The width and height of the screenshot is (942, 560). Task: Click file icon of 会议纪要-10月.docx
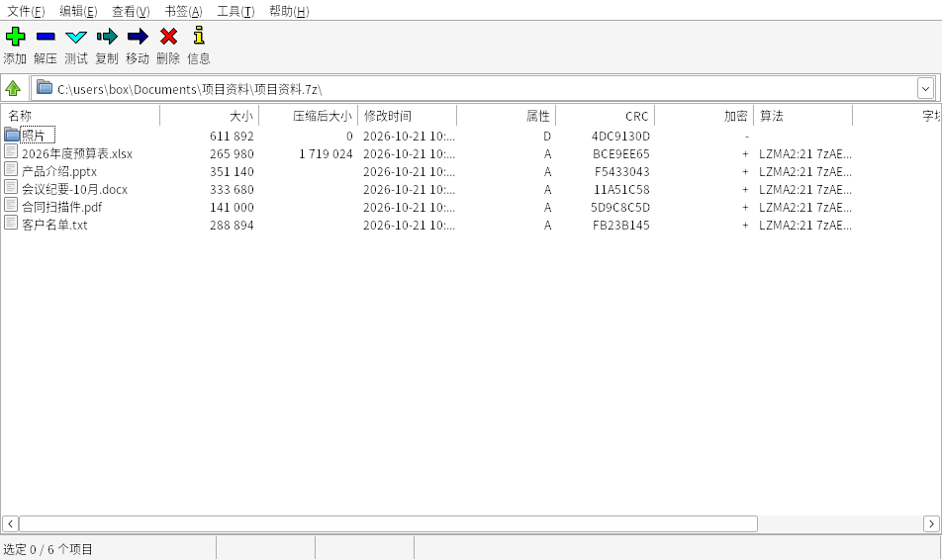[11, 187]
